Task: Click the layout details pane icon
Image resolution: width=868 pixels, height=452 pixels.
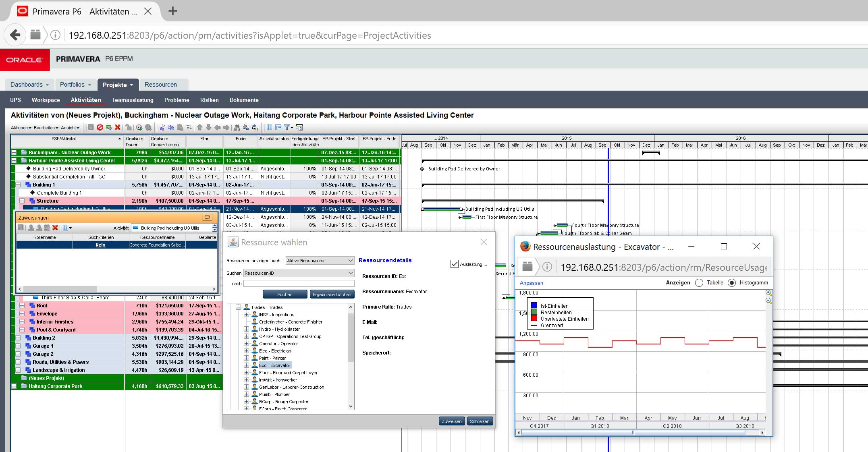Action: 278,127
